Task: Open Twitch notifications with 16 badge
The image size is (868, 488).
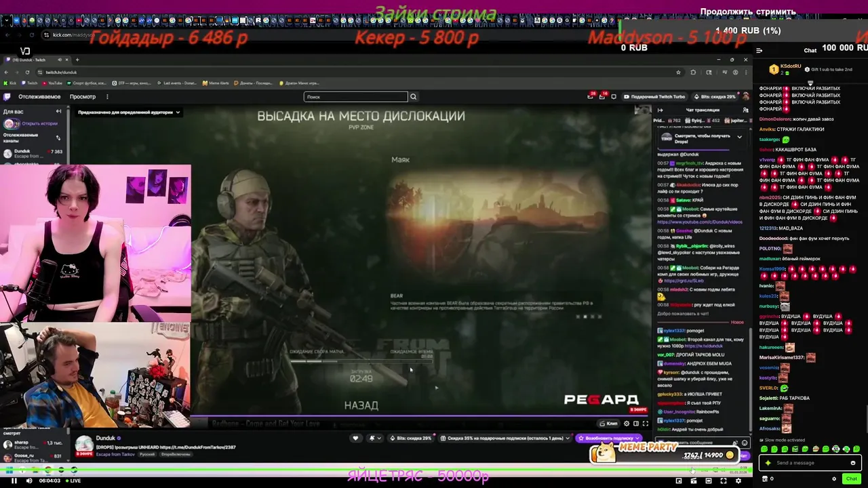Action: [x=602, y=96]
